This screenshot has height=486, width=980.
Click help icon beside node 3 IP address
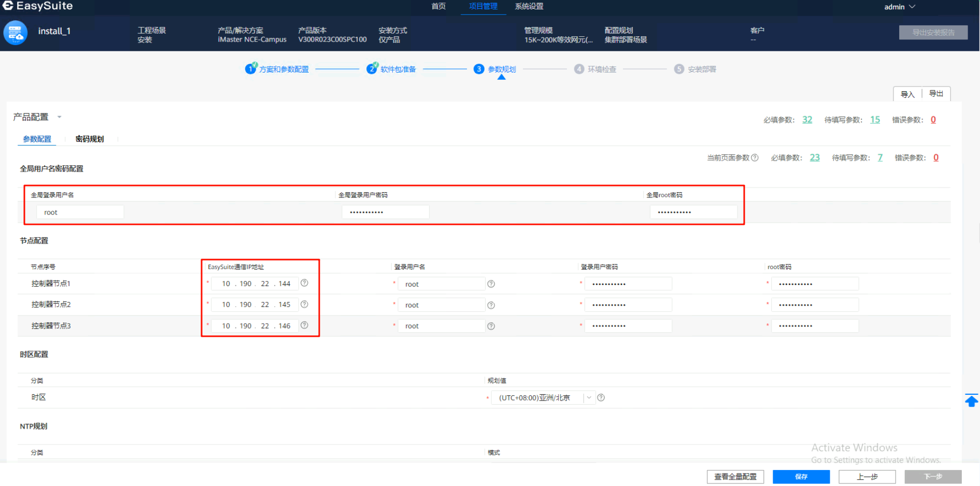tap(305, 325)
